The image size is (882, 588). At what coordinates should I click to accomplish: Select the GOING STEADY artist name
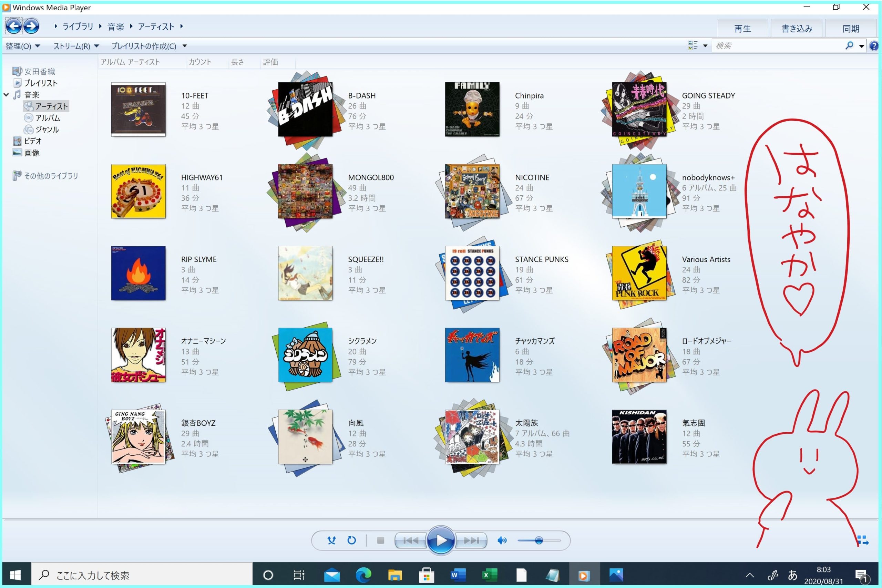pyautogui.click(x=708, y=96)
